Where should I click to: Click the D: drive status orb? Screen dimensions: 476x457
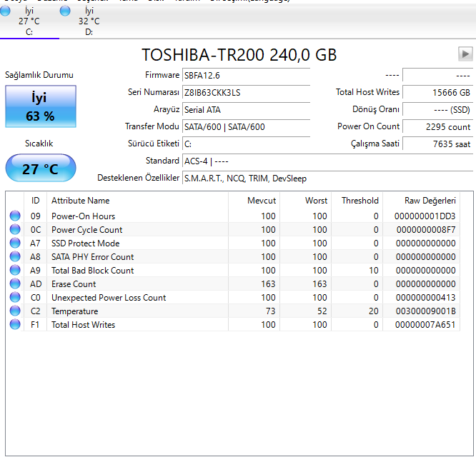[65, 11]
